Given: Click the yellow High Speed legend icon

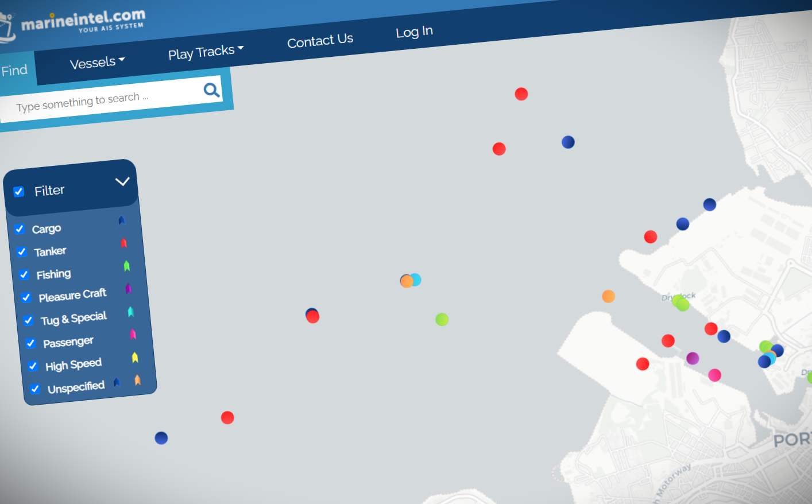Looking at the screenshot, I should pyautogui.click(x=135, y=358).
